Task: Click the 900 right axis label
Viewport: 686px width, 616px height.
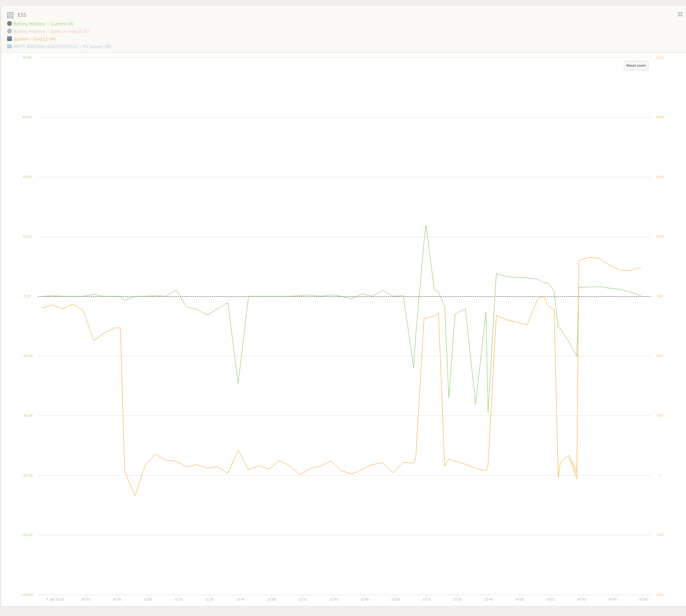Action: (x=659, y=296)
